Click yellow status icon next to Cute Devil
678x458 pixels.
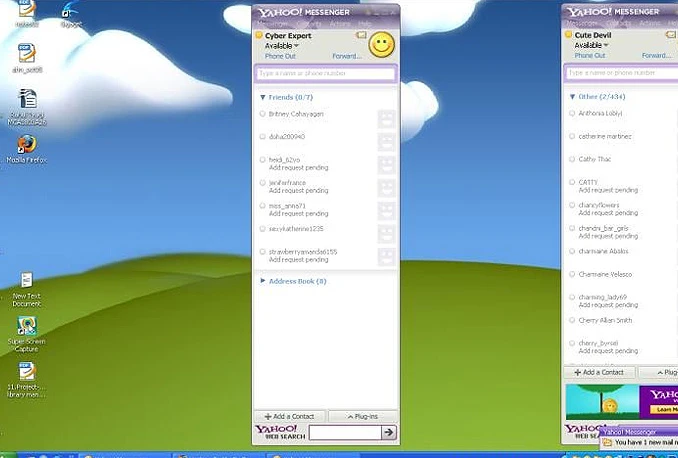click(569, 34)
